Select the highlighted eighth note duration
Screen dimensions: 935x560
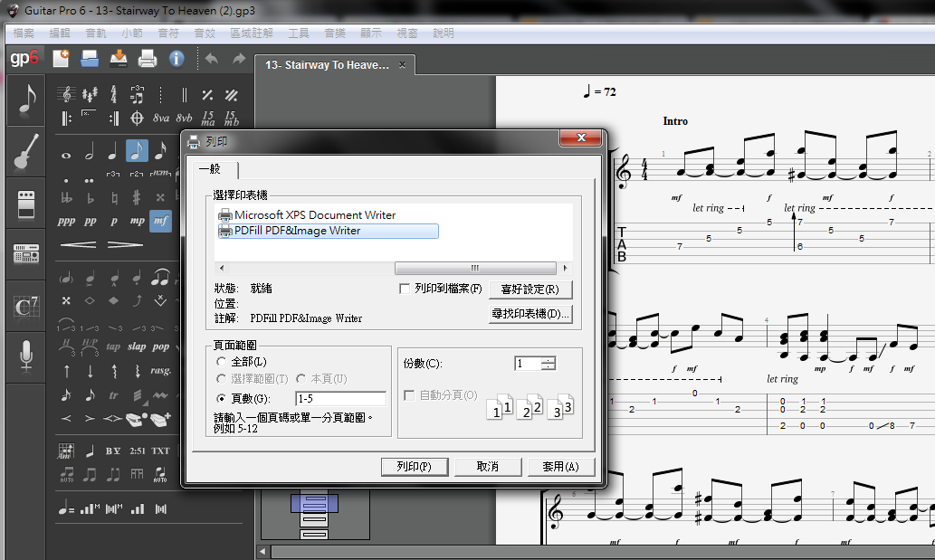coord(137,151)
